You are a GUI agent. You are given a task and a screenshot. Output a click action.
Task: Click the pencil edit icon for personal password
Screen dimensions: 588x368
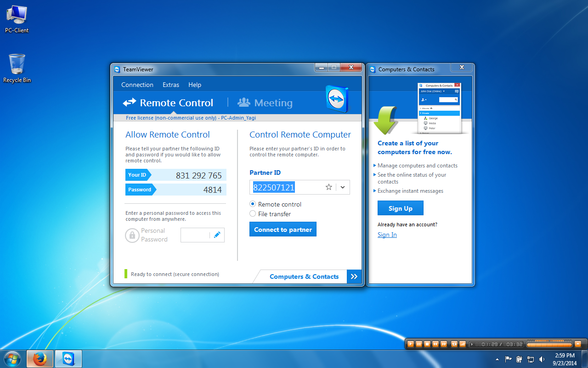click(x=217, y=235)
